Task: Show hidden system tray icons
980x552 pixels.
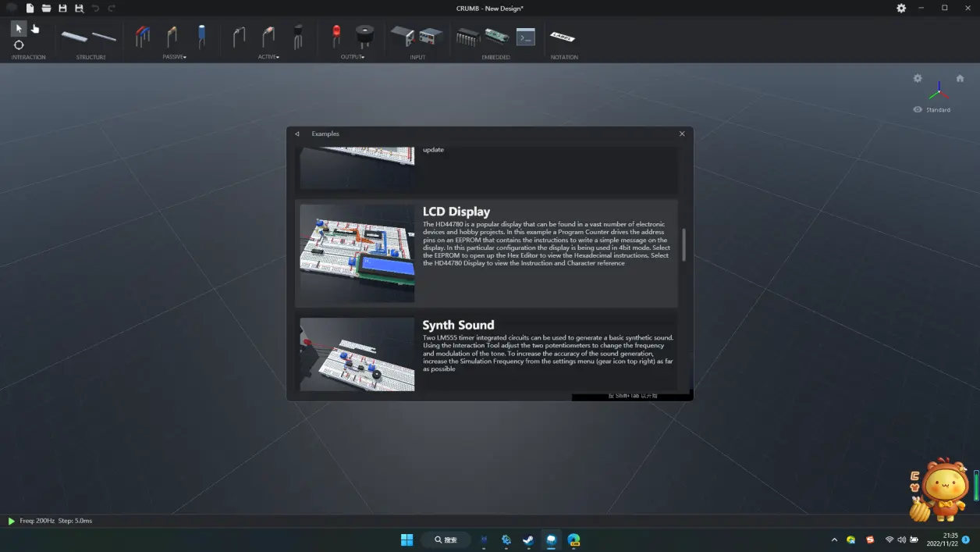Action: click(x=834, y=540)
